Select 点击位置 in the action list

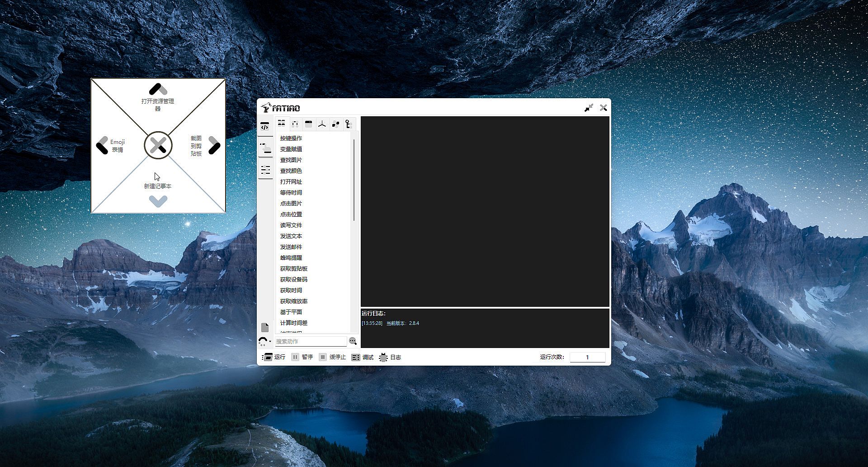click(291, 214)
